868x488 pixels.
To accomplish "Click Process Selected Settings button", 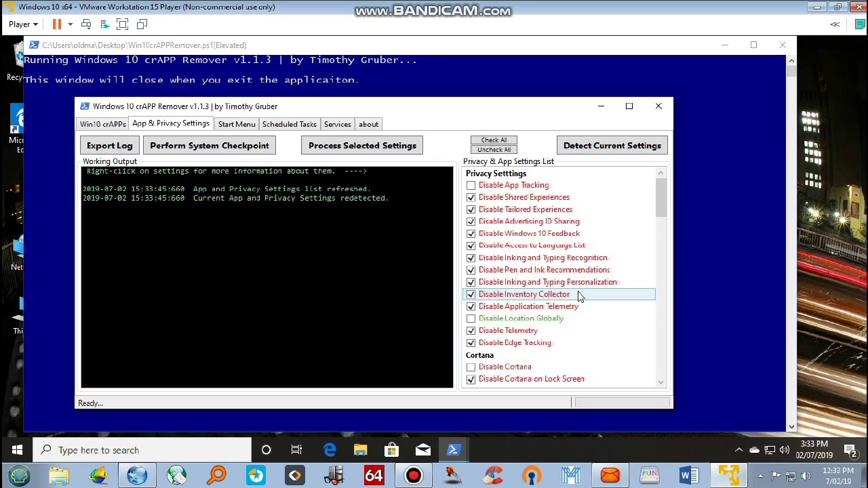I will tap(362, 146).
